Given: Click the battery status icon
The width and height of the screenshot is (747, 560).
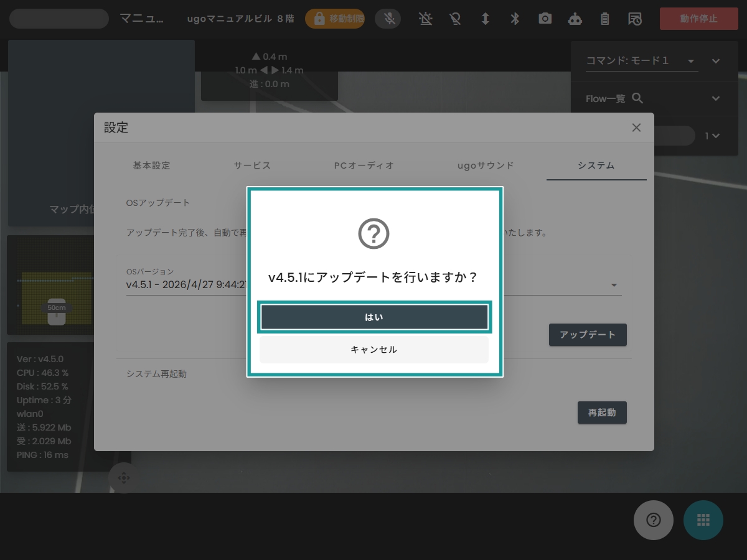Looking at the screenshot, I should tap(604, 19).
